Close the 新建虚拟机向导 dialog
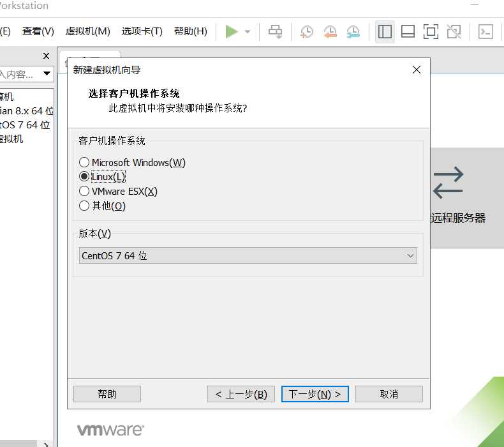Screen dimensions: 504x447 tap(417, 70)
